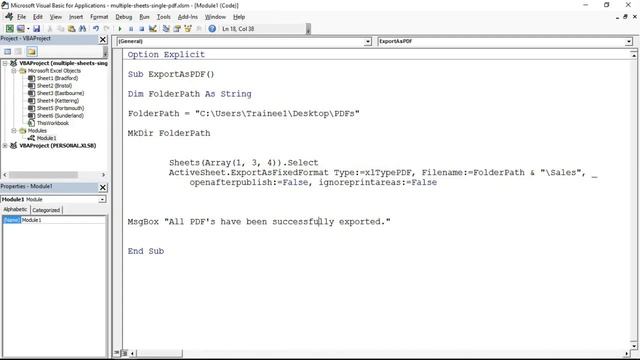Image resolution: width=640 pixels, height=360 pixels.
Task: Click the Redo arrow icon
Action: click(107, 29)
